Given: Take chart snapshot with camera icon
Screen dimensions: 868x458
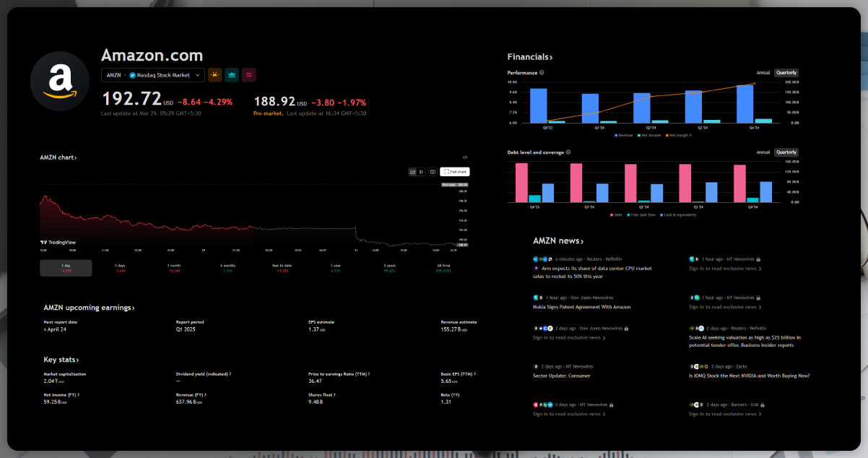Looking at the screenshot, I should (x=433, y=172).
